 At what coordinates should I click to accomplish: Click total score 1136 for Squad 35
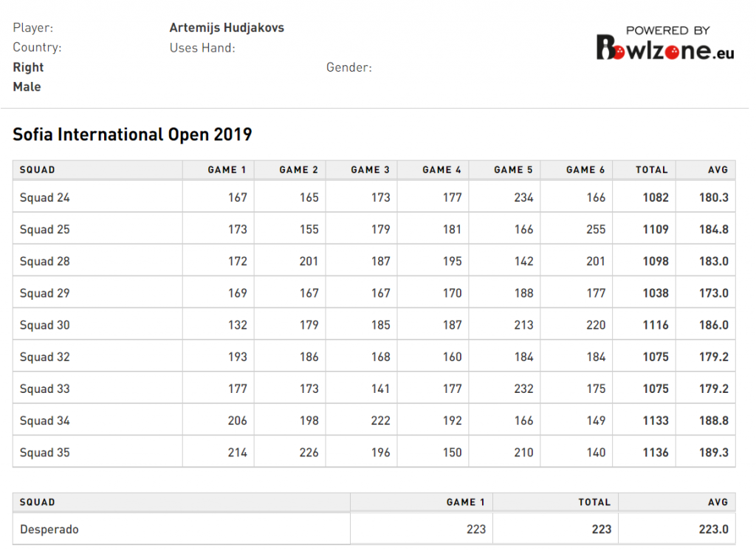(656, 452)
